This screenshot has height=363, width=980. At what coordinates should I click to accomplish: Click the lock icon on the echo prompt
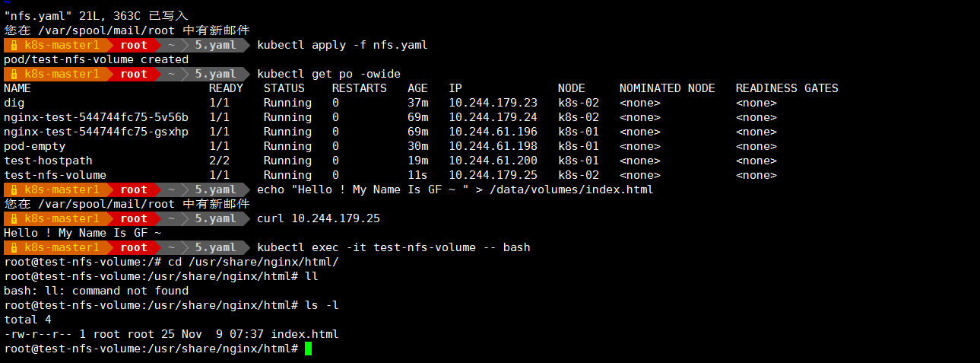pos(13,189)
